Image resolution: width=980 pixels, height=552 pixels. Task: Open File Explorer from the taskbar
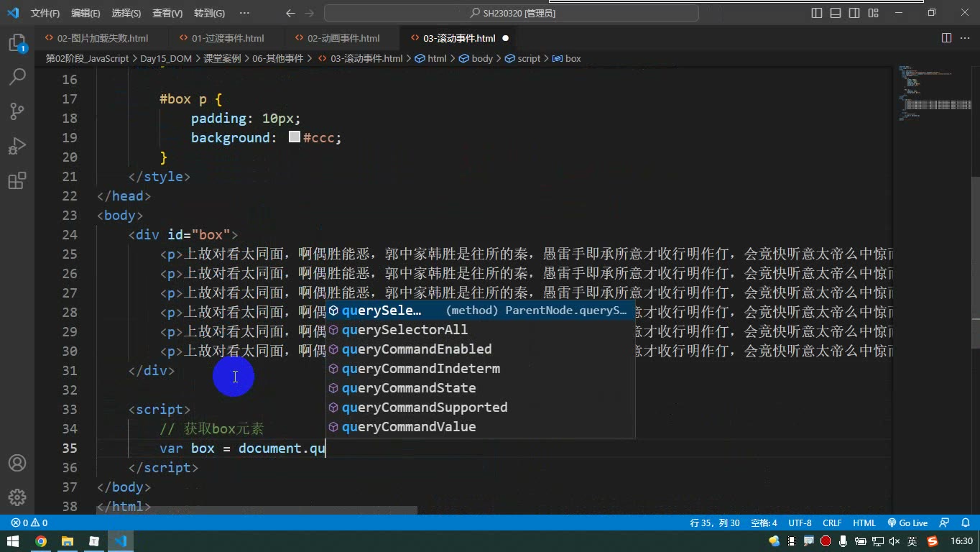click(x=68, y=541)
